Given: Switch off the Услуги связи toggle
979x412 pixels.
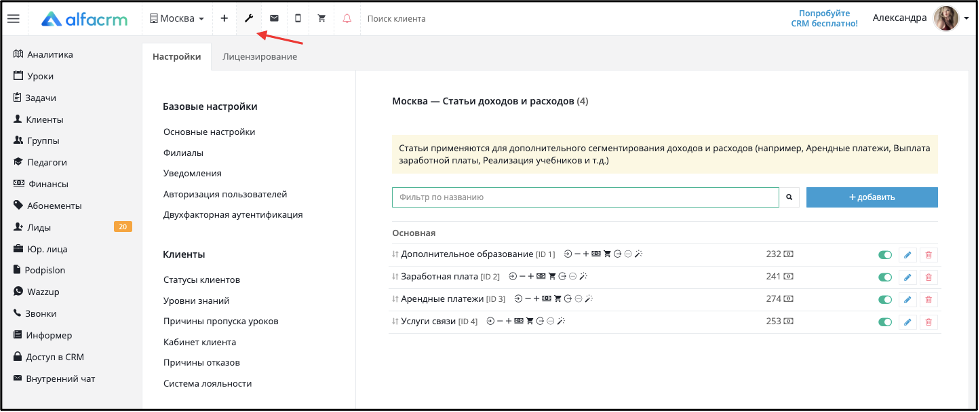Looking at the screenshot, I should click(885, 322).
